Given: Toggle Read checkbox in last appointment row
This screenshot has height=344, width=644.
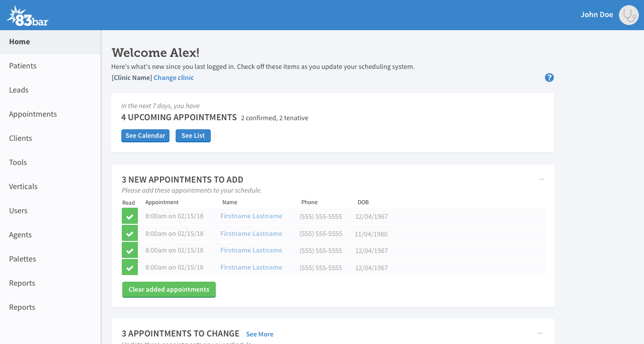Looking at the screenshot, I should pyautogui.click(x=130, y=267).
